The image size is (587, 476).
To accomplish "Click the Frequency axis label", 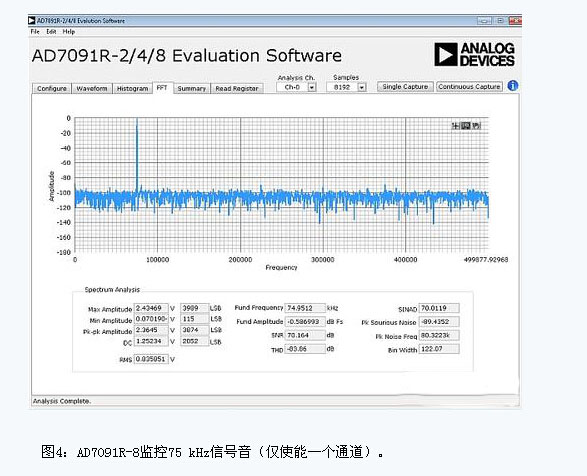I will pyautogui.click(x=281, y=267).
